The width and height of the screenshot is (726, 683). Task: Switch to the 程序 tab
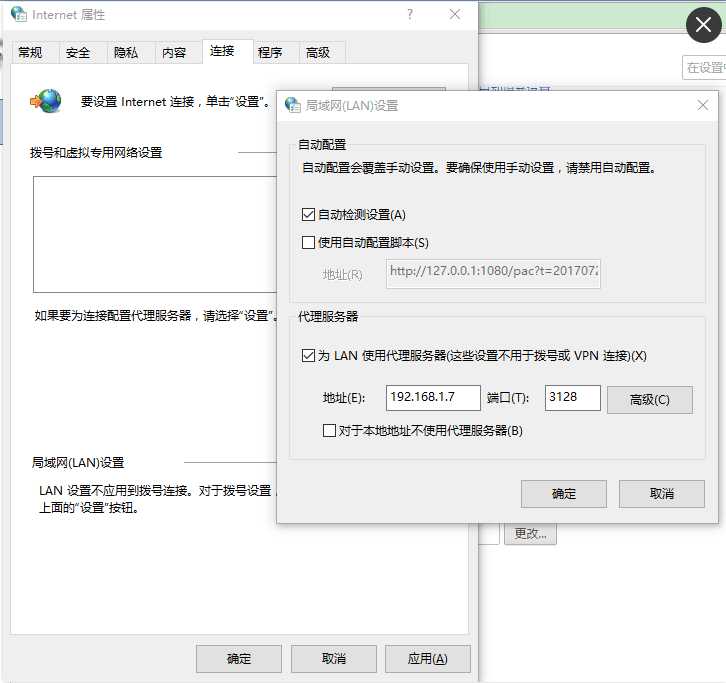270,52
